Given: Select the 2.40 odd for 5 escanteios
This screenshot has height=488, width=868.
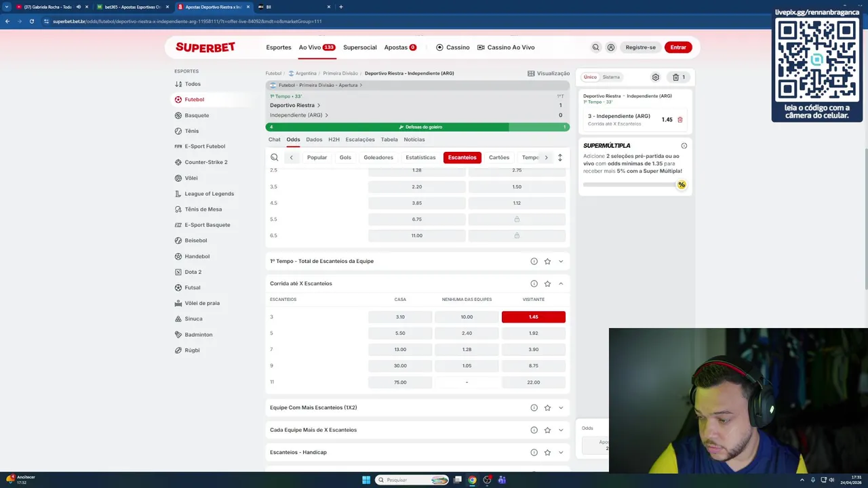Looking at the screenshot, I should 467,333.
